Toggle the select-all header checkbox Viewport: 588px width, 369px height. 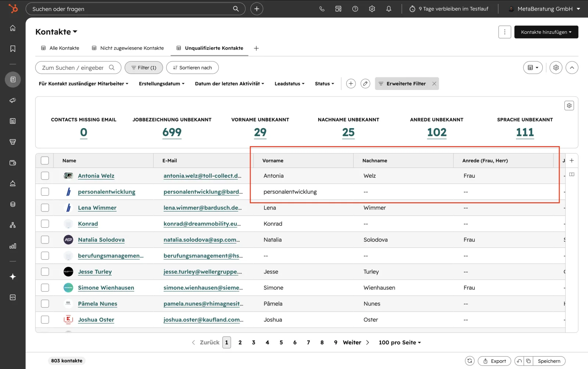point(45,160)
